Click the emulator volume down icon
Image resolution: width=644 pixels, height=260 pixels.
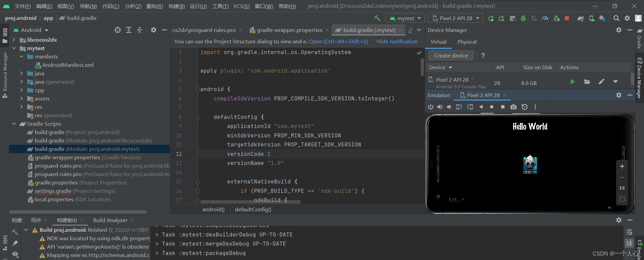[449, 107]
